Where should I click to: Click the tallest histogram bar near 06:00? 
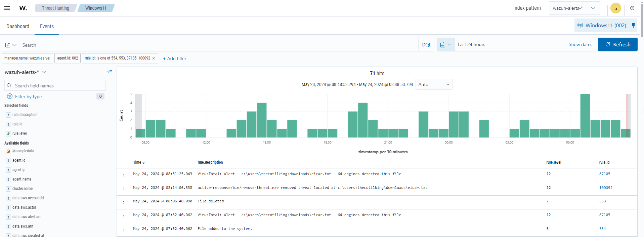(585, 116)
